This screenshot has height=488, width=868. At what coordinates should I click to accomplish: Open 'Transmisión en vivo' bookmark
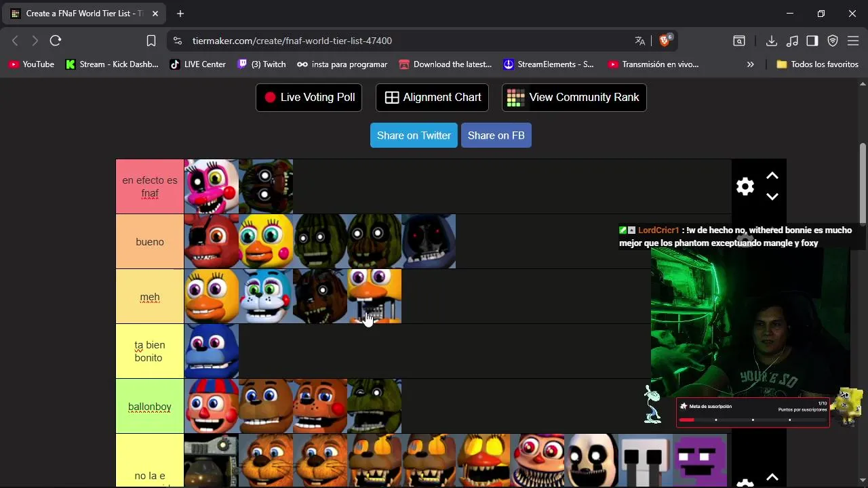653,64
